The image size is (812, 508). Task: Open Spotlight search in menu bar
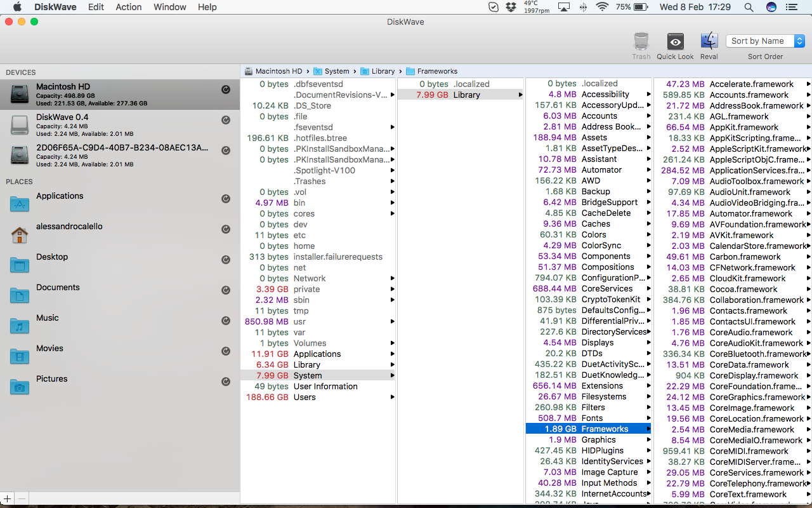click(x=749, y=7)
